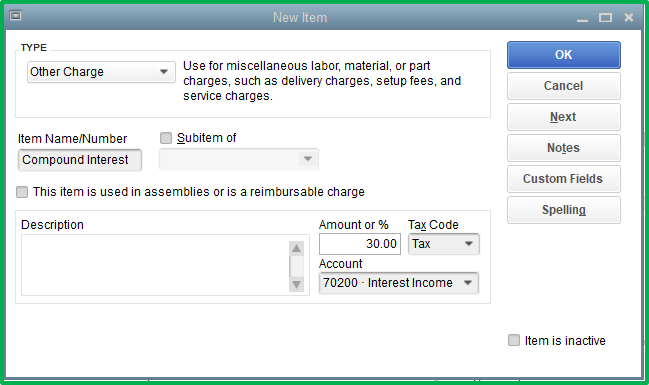Click the Item Name/Number field
Screen dimensions: 649x385
[79, 160]
